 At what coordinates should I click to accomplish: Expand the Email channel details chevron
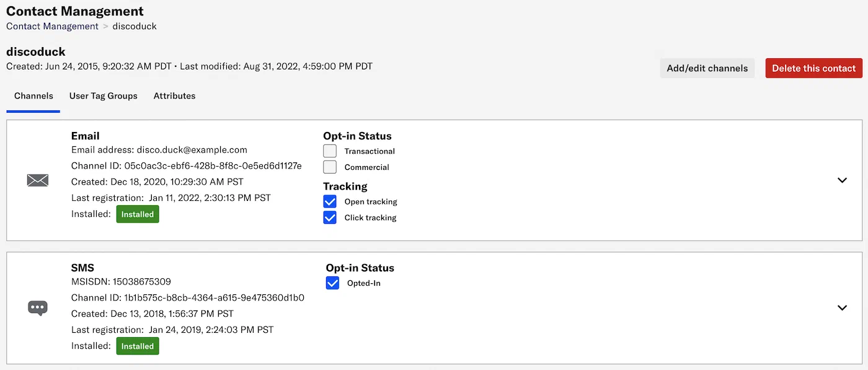coord(842,180)
